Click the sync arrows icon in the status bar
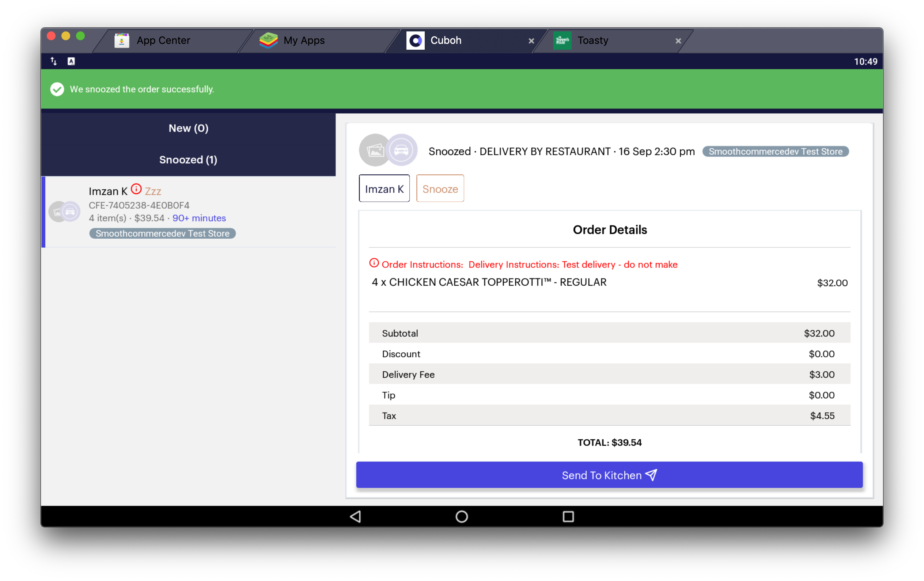 click(53, 61)
